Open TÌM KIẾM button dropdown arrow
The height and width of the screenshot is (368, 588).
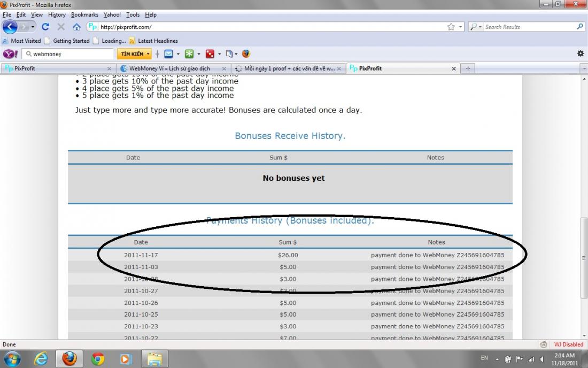(x=148, y=54)
